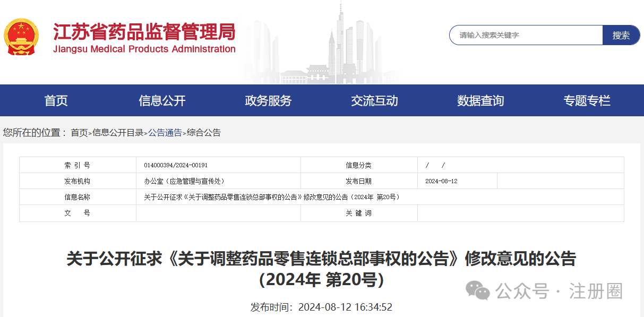The width and height of the screenshot is (644, 317).
Task: Open the 交流互动 navigation item
Action: click(374, 100)
